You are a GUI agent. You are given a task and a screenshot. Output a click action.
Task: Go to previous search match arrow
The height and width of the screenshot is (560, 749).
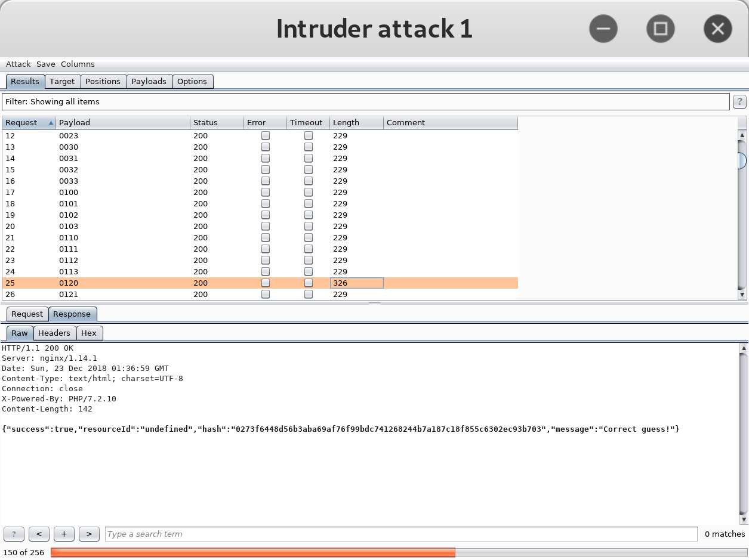pos(39,534)
